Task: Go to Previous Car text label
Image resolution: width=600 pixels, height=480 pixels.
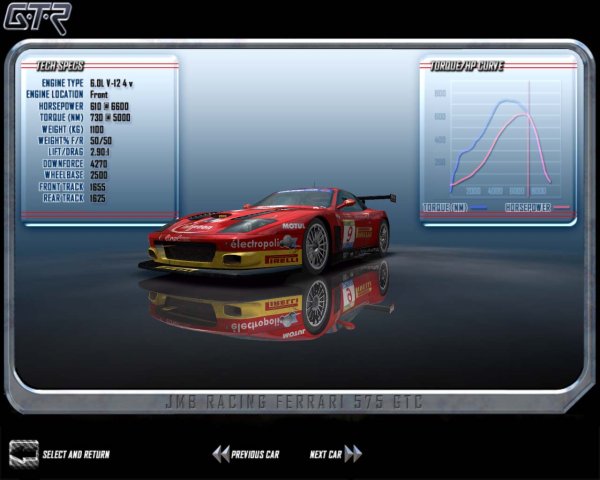Action: (255, 455)
